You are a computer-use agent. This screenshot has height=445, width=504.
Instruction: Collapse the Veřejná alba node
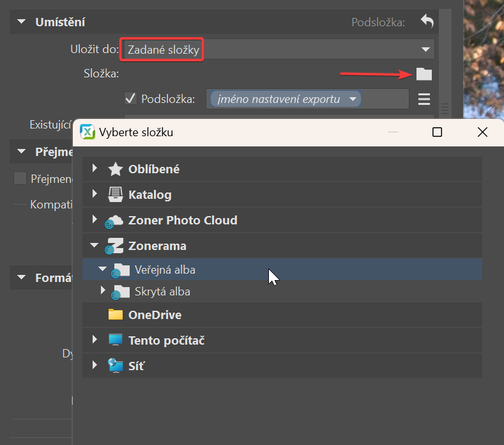pyautogui.click(x=103, y=269)
